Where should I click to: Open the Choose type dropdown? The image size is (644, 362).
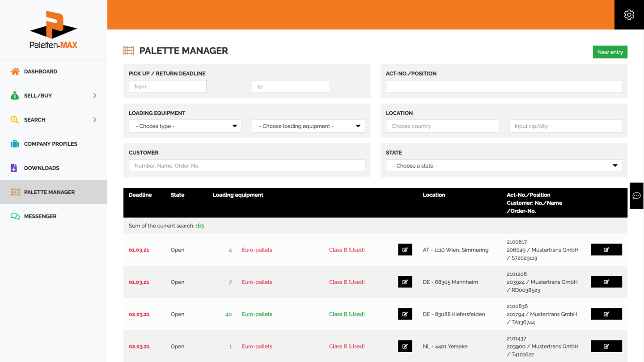point(185,126)
